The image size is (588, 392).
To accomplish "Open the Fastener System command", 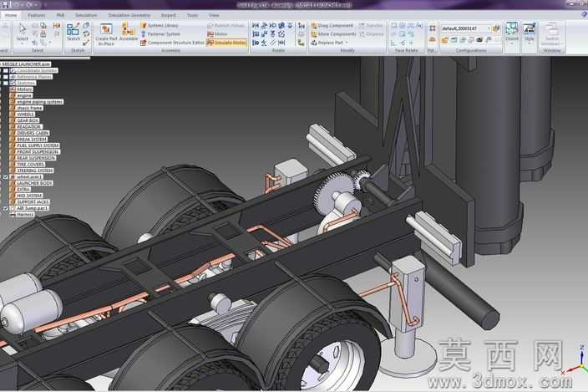I will coord(160,33).
